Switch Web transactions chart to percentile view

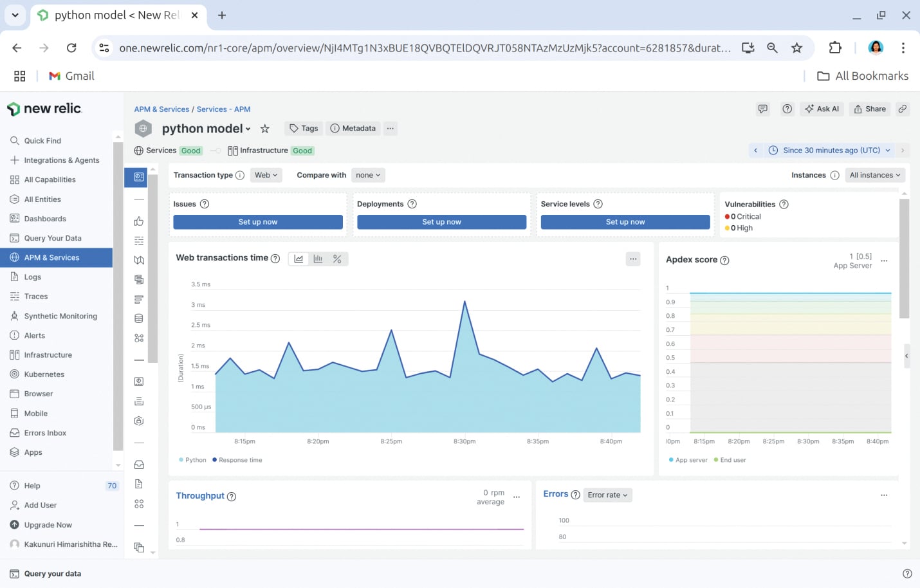coord(337,259)
